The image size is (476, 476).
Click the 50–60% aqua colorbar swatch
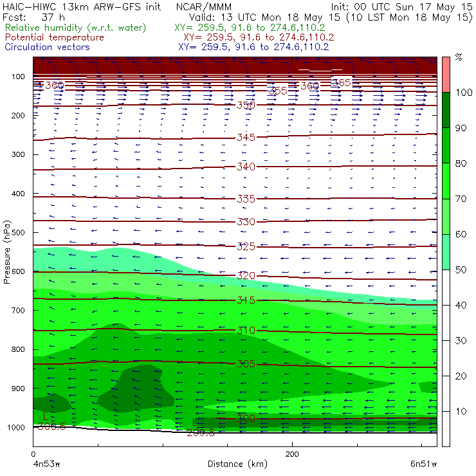[446, 252]
